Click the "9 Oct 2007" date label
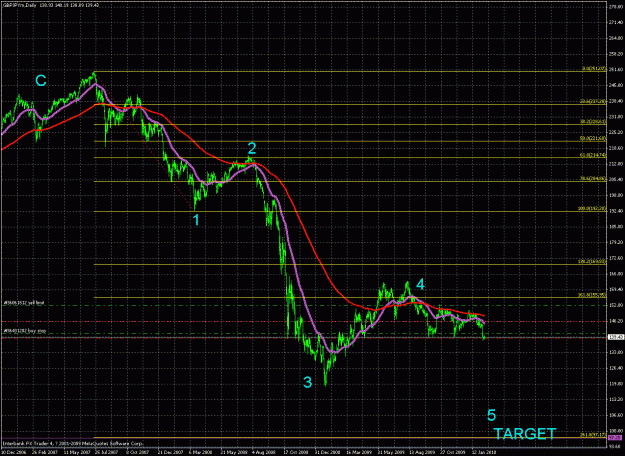This screenshot has width=625, height=456. pos(138,452)
